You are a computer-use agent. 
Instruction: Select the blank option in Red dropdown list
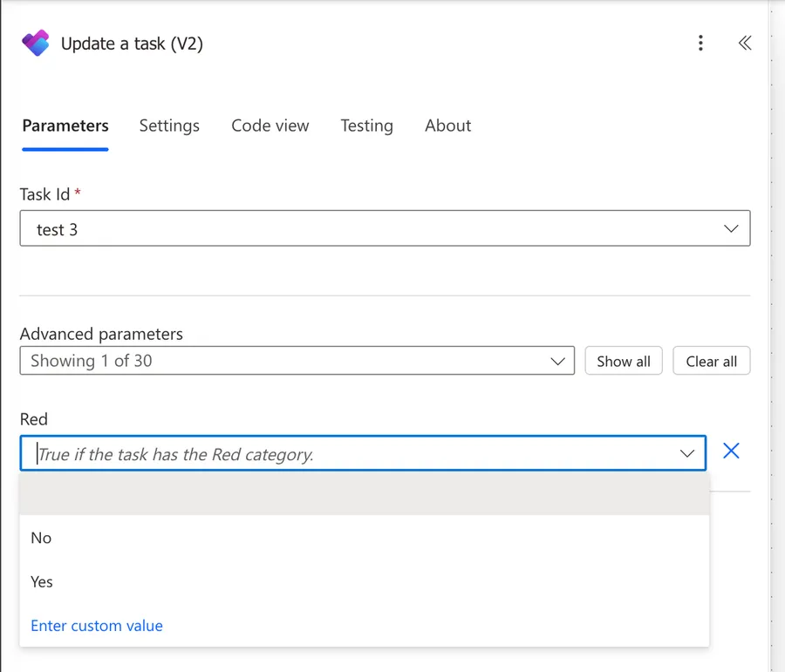[364, 494]
